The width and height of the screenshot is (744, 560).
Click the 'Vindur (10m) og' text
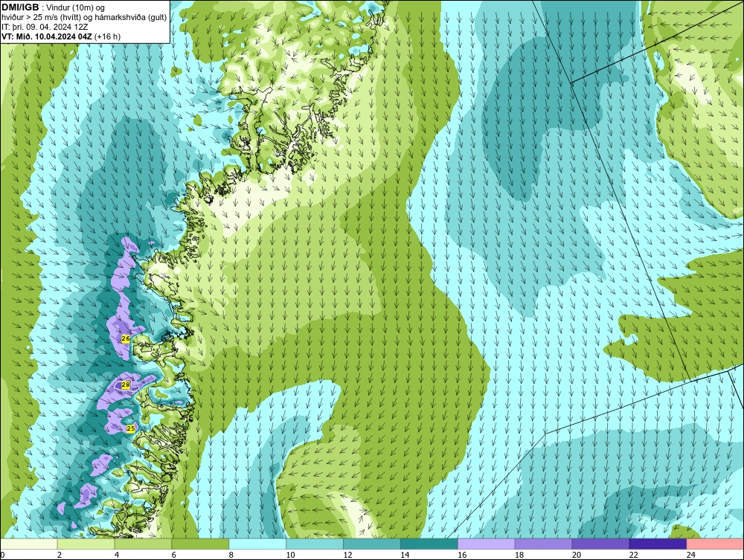(77, 7)
